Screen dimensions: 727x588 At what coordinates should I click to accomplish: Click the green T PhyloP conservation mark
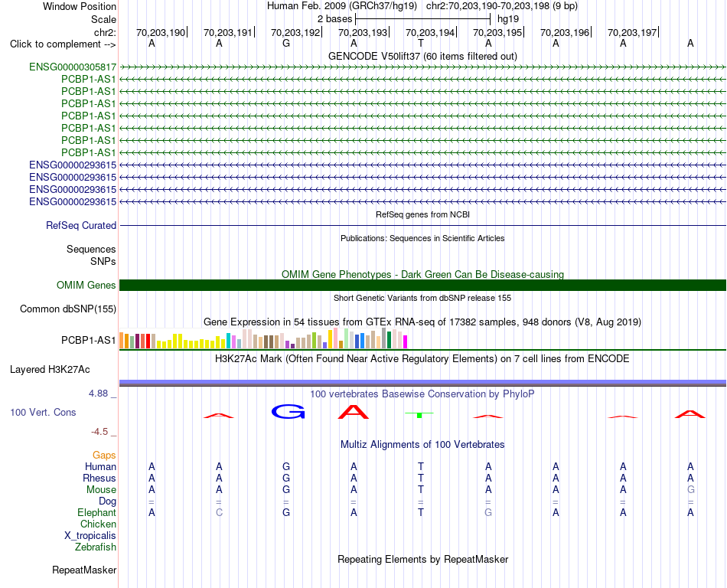(x=419, y=414)
